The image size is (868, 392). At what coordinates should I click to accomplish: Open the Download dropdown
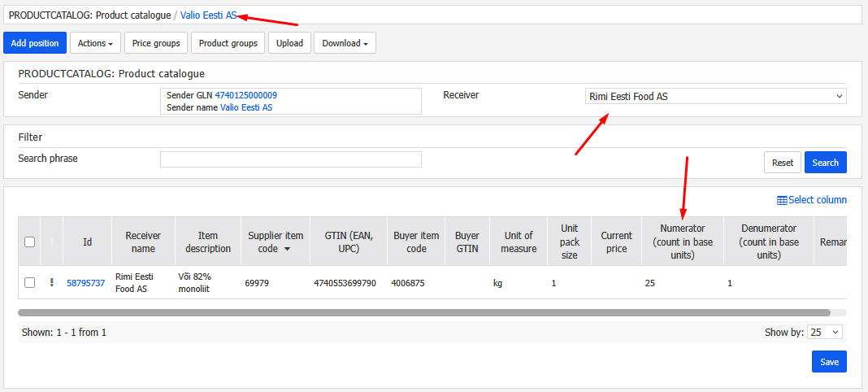[345, 43]
